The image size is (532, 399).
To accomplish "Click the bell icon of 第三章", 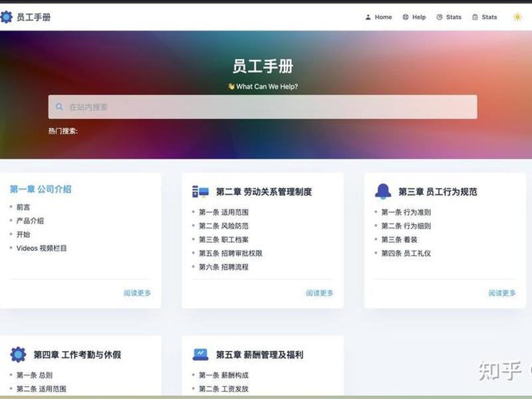I will (383, 192).
